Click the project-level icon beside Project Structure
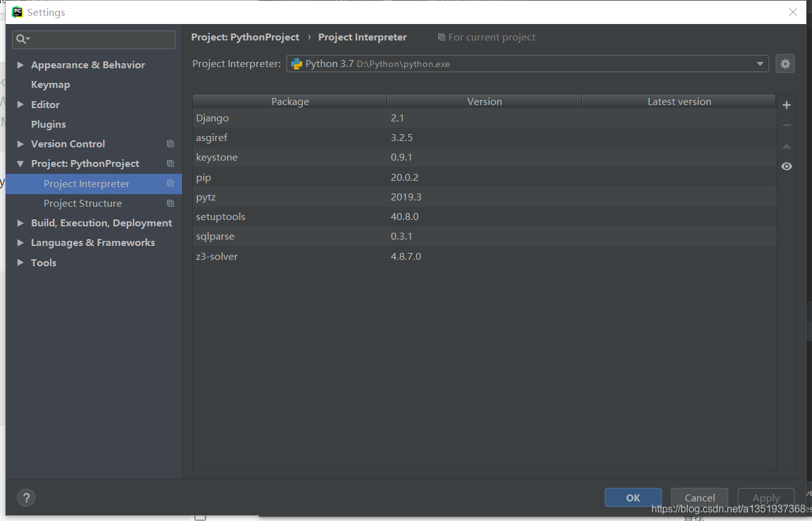Image resolution: width=812 pixels, height=521 pixels. [170, 203]
